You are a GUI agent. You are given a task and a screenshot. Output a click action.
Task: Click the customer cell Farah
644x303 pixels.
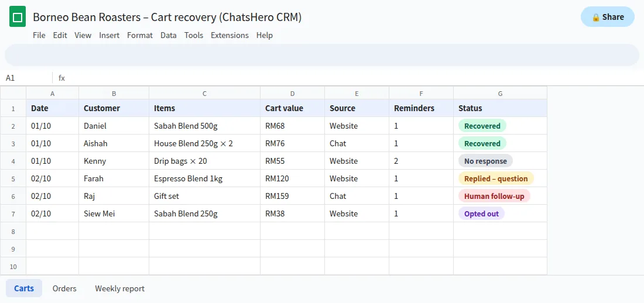coord(114,178)
